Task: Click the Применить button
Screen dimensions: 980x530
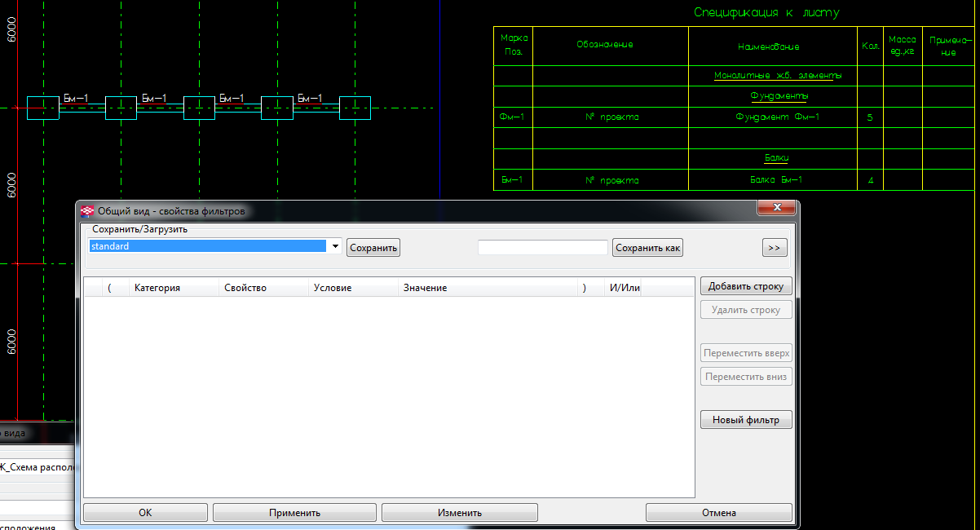Action: (294, 513)
